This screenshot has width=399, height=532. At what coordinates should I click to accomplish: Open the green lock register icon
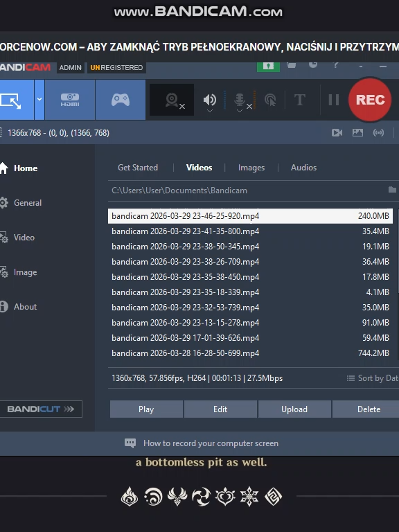tap(268, 66)
